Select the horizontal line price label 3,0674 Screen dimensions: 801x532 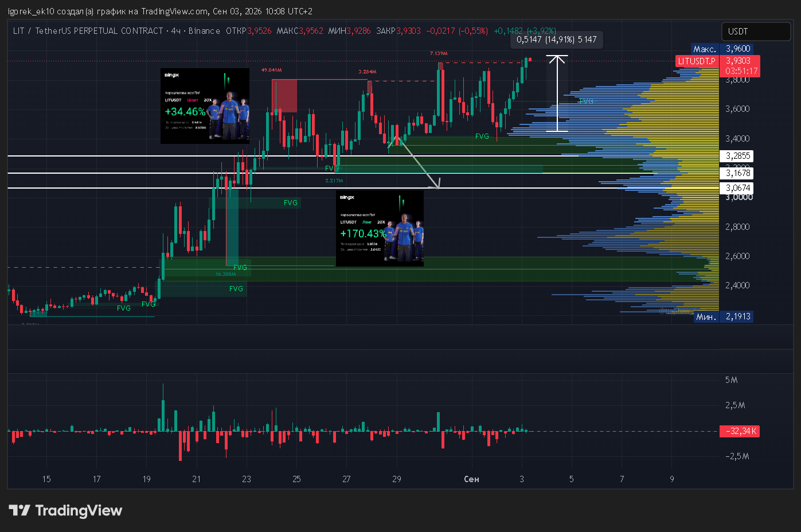(737, 188)
